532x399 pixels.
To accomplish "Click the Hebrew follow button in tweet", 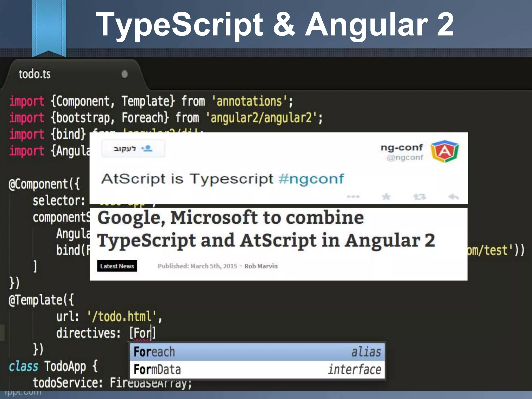I will click(133, 149).
